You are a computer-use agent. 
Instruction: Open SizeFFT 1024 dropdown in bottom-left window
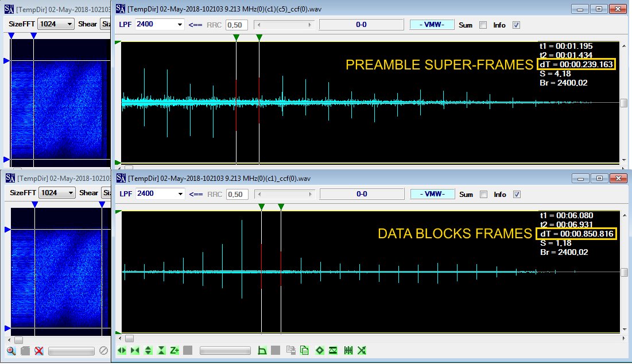click(x=71, y=193)
